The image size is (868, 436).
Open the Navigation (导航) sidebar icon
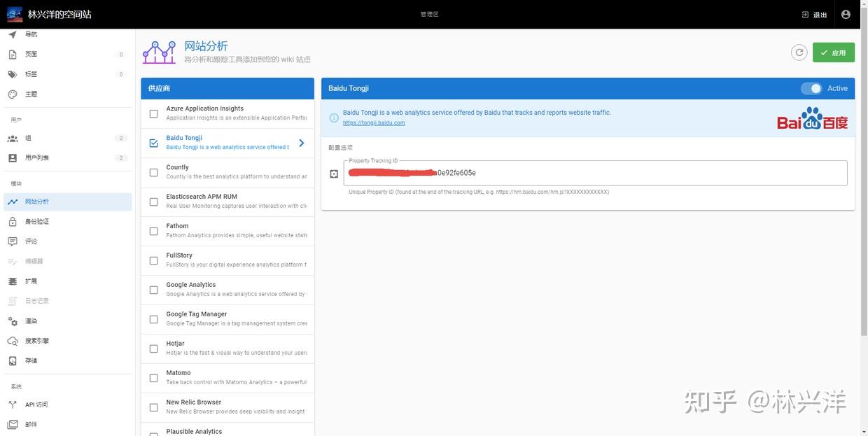[x=12, y=34]
